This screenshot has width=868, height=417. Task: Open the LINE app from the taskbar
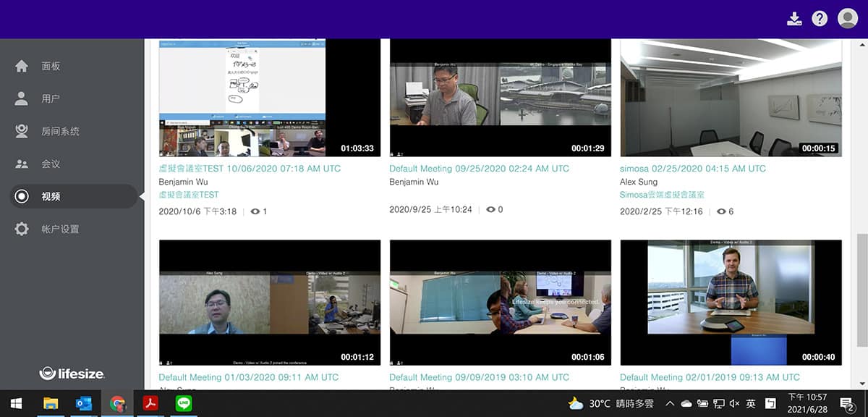[x=184, y=403]
